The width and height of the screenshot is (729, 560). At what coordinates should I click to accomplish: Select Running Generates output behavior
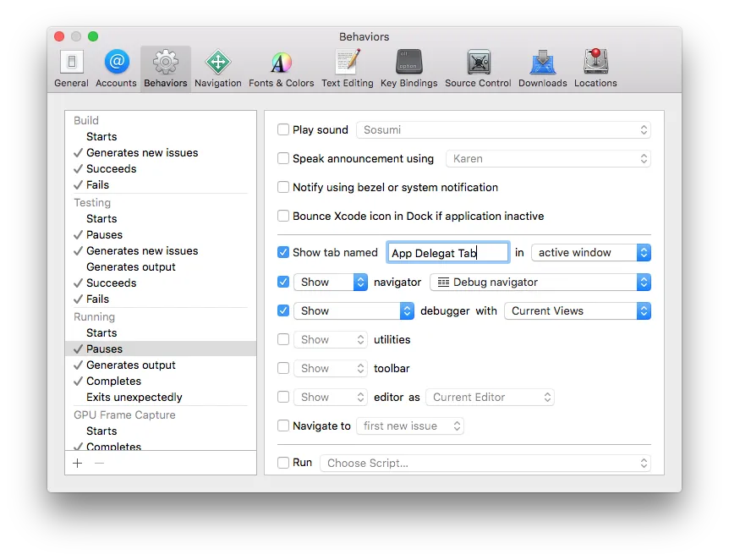161,365
